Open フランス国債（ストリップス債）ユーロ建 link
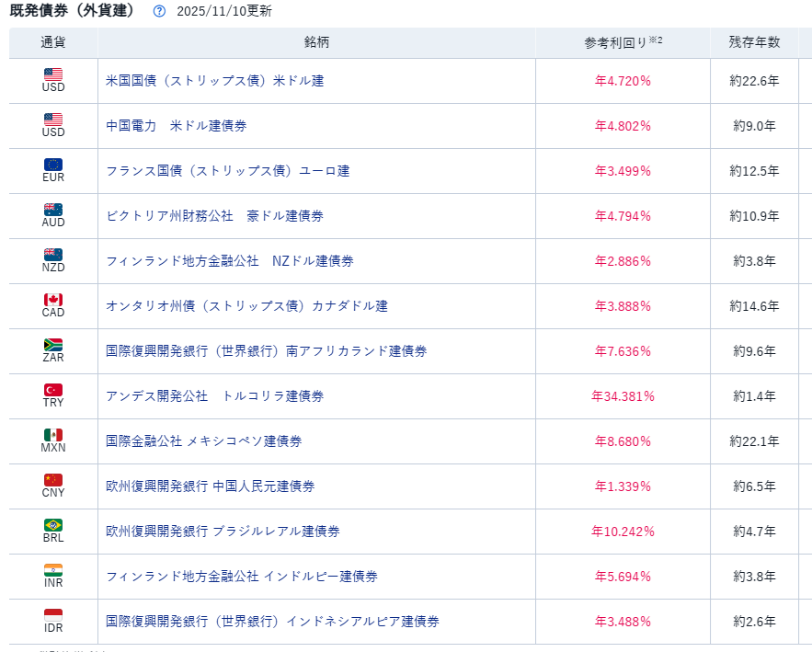This screenshot has width=812, height=652. 227,171
